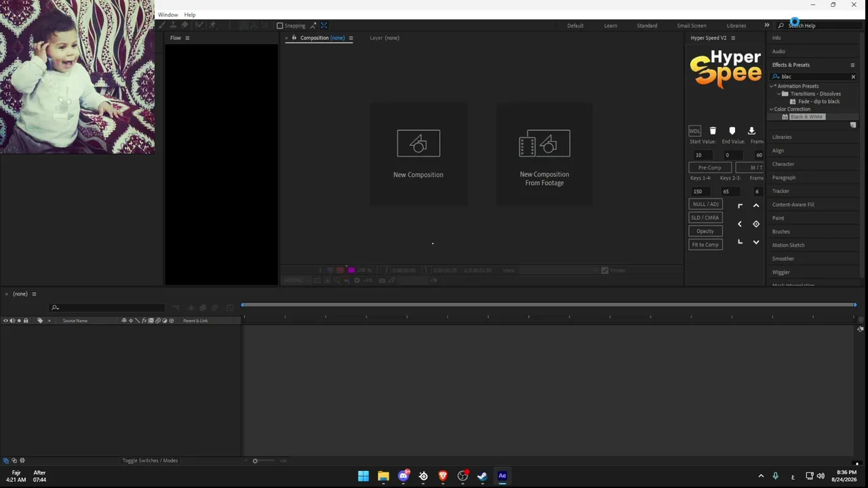The height and width of the screenshot is (488, 868).
Task: Click the timeline zoom slider
Action: coord(255,461)
